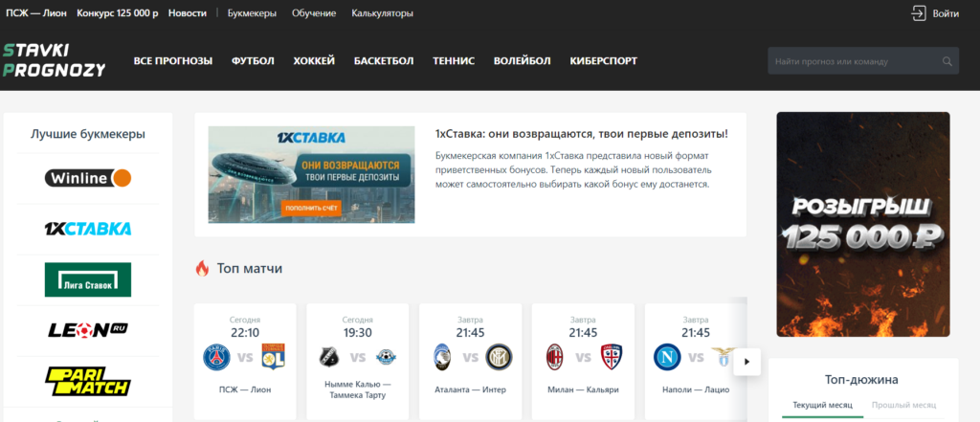
Task: Click the magnifier icon in search box
Action: pyautogui.click(x=947, y=61)
